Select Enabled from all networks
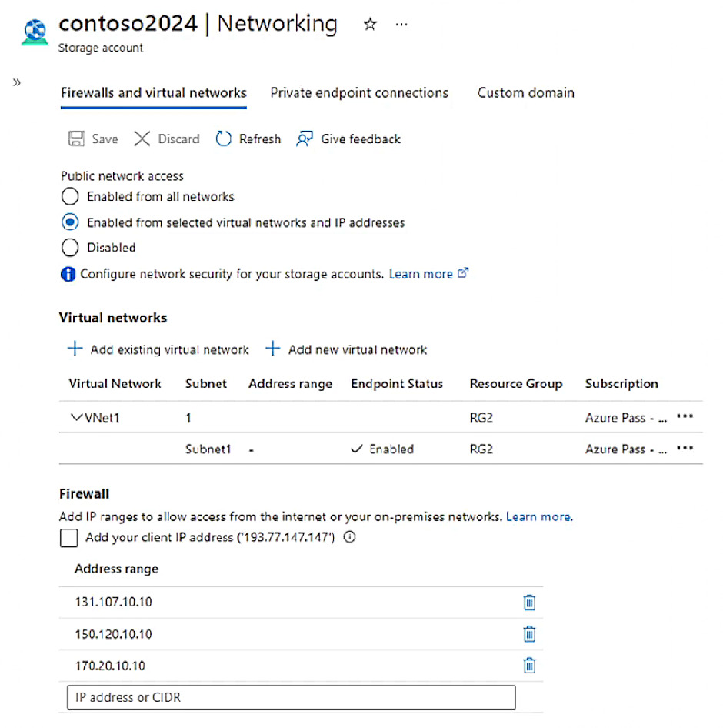Viewport: 723px width, 728px height. [70, 196]
